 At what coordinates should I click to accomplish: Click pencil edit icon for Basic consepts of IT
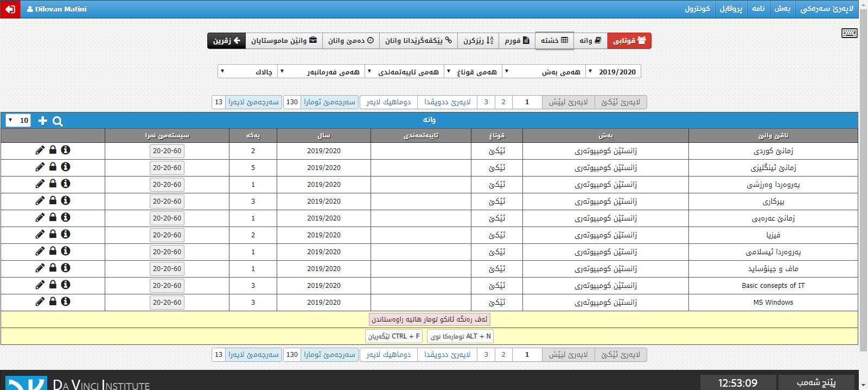pyautogui.click(x=40, y=285)
